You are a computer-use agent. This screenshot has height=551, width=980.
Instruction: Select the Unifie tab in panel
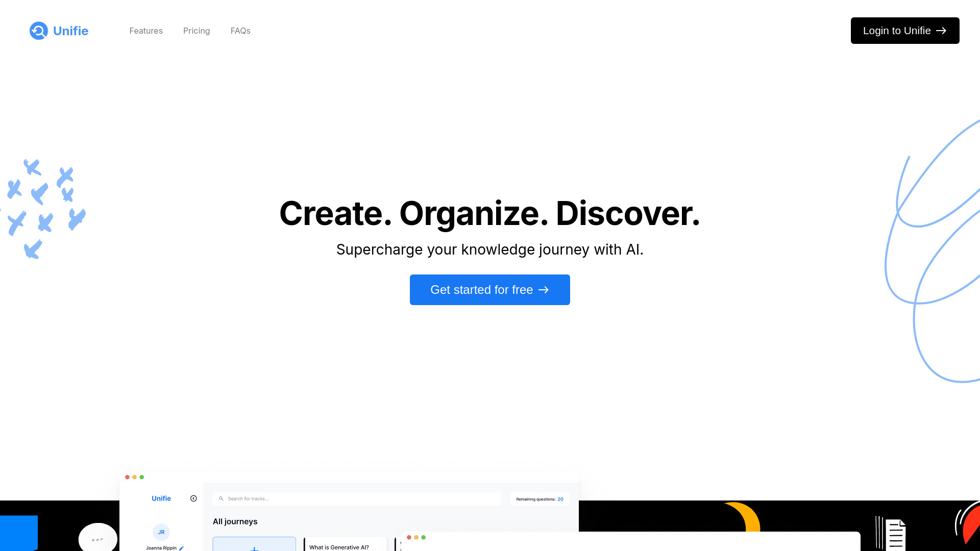point(161,498)
